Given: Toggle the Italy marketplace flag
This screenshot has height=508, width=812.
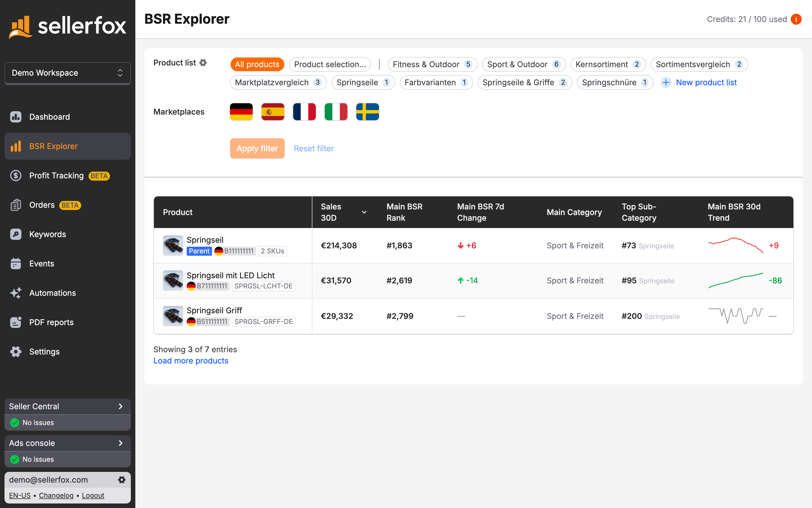Looking at the screenshot, I should pyautogui.click(x=336, y=112).
